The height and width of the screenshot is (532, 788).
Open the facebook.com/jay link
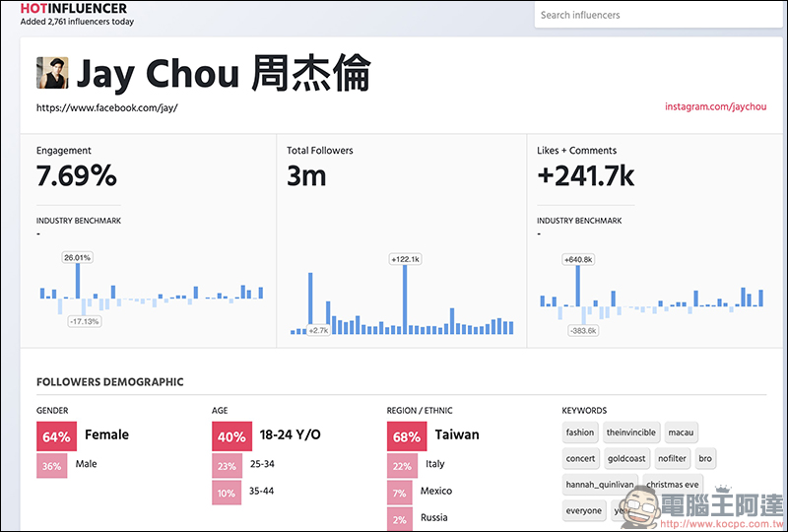coord(107,107)
